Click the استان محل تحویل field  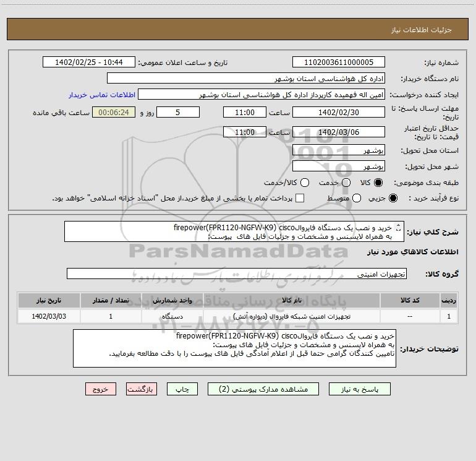pos(339,150)
